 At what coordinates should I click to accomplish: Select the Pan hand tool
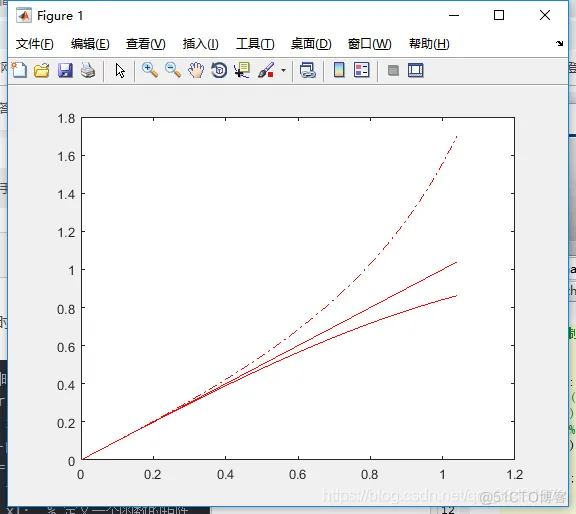coord(196,70)
